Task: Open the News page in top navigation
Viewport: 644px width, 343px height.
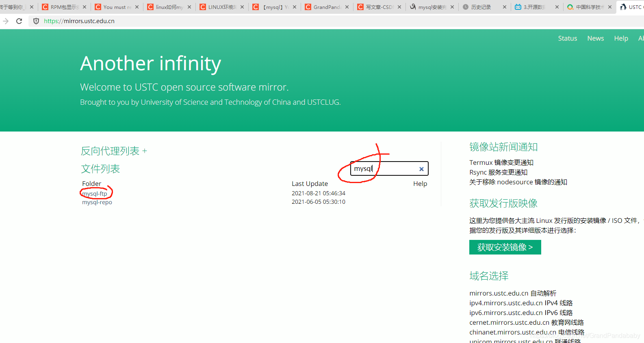Action: (595, 38)
